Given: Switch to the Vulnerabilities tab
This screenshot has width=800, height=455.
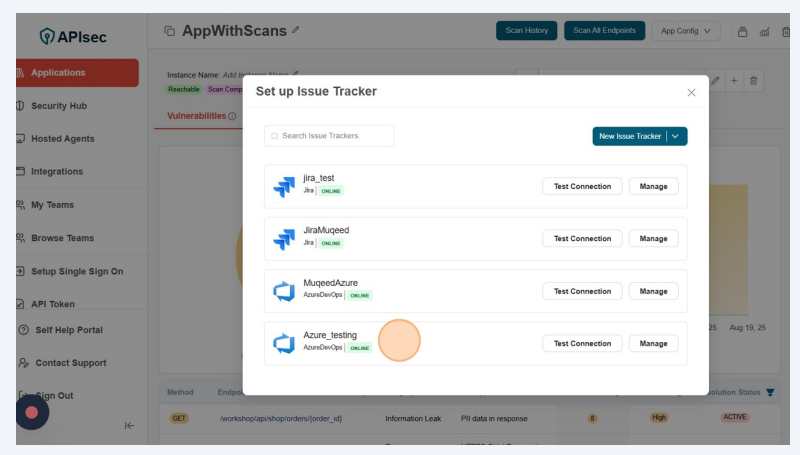Looking at the screenshot, I should click(x=196, y=116).
